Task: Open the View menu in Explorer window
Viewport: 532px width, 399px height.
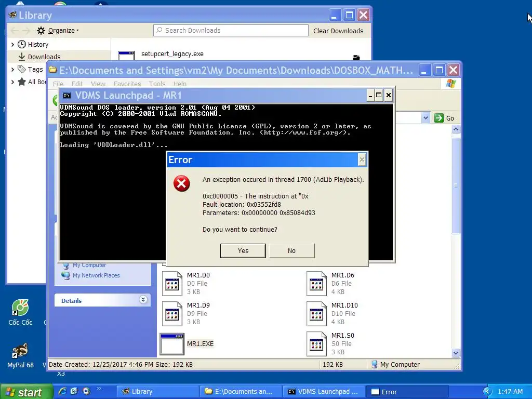Action: point(98,84)
